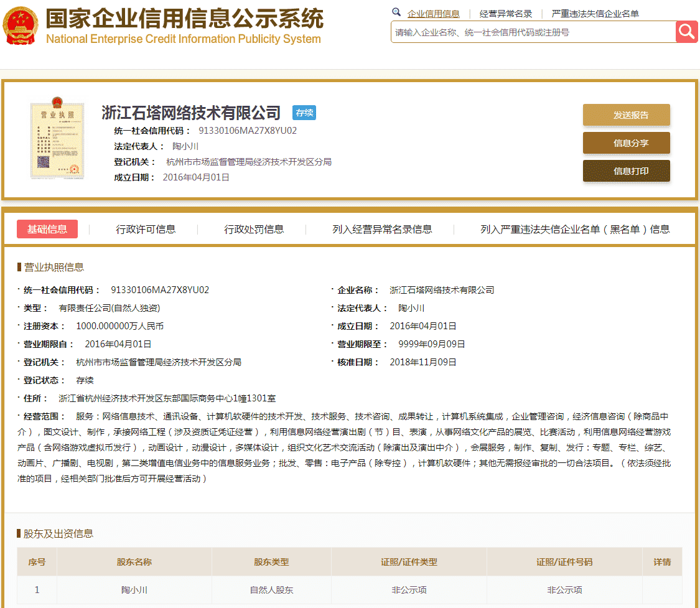Viewport: 700px width, 608px height.
Task: Click the 序号 column header
Action: (x=37, y=562)
